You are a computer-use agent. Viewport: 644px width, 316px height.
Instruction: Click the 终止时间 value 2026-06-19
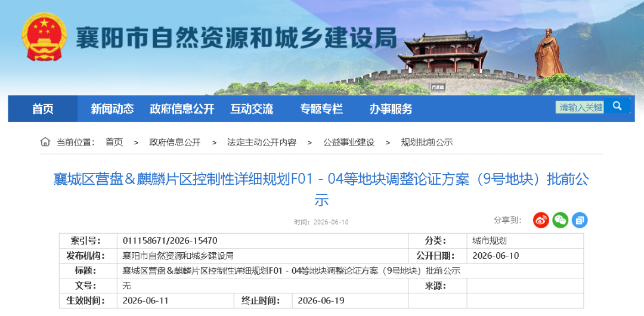tap(321, 300)
